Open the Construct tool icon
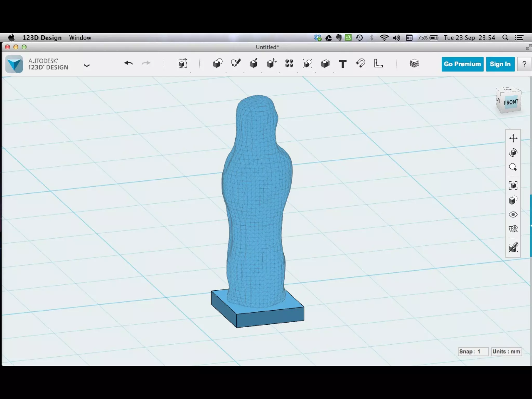This screenshot has width=532, height=399. click(254, 63)
